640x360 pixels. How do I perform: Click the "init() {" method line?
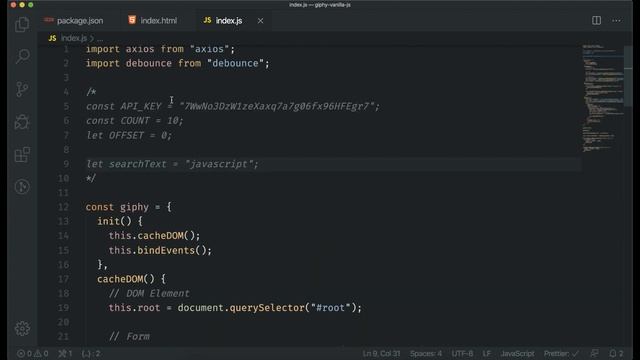tap(120, 221)
